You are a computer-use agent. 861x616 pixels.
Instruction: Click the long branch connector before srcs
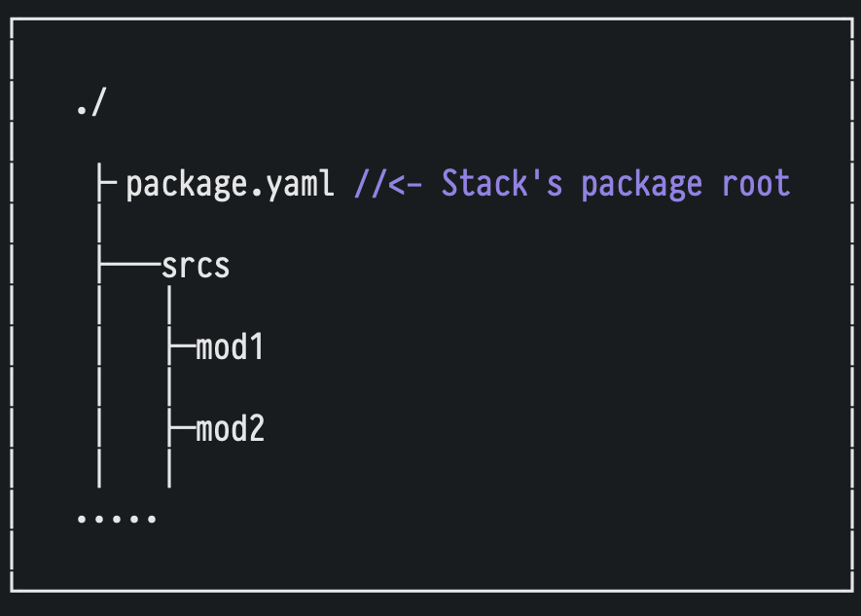(128, 266)
